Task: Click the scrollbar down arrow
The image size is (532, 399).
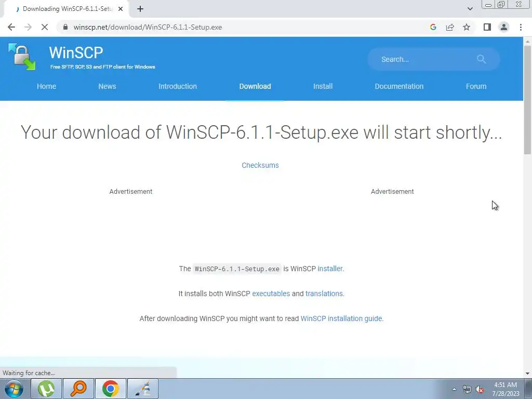Action: [x=527, y=373]
